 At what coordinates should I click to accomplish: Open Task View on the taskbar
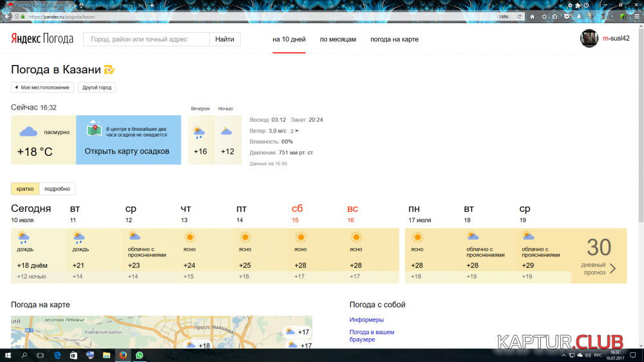tap(40, 356)
